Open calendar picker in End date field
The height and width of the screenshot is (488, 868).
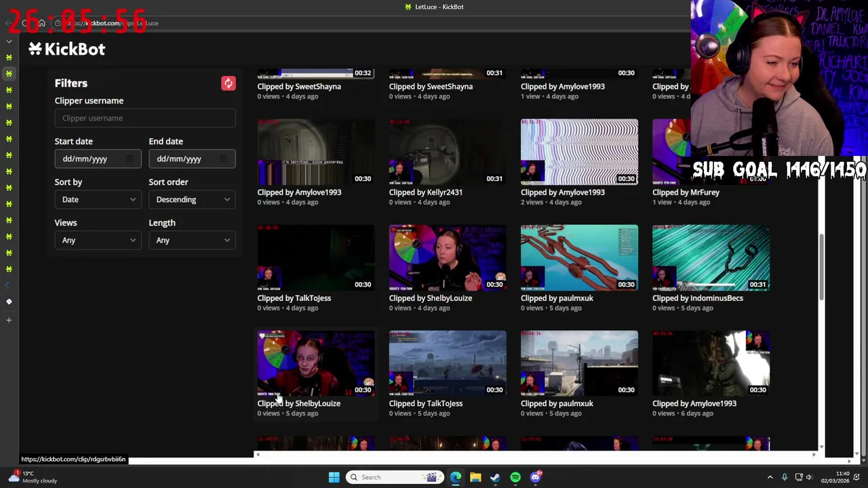(223, 159)
